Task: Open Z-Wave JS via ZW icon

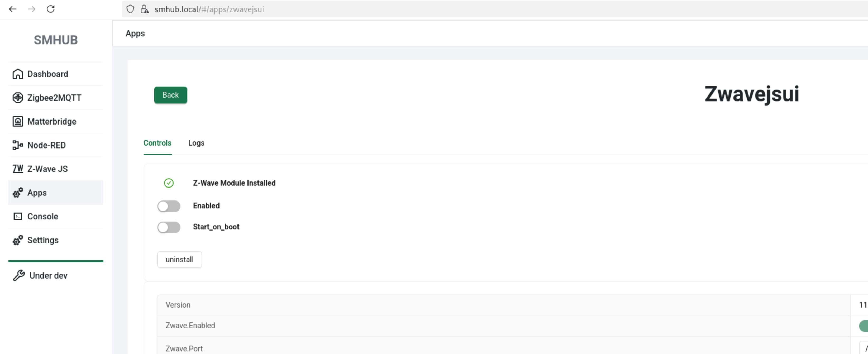Action: pyautogui.click(x=17, y=169)
